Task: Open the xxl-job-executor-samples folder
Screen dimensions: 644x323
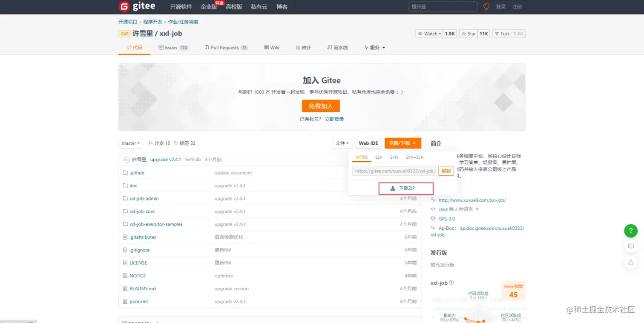Action: tap(156, 224)
